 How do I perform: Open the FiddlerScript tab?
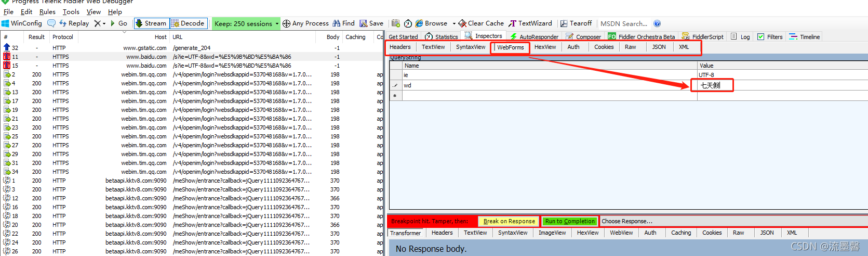click(703, 37)
